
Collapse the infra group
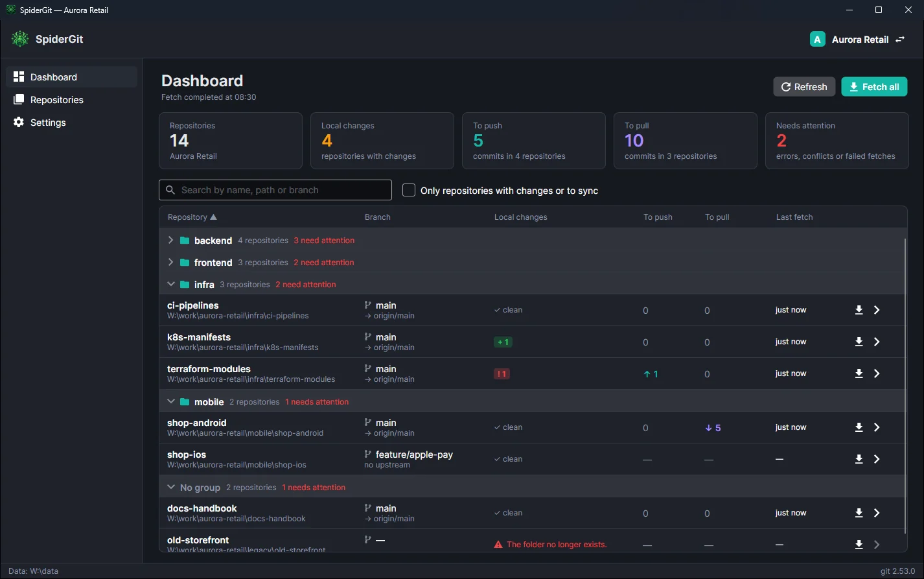click(x=171, y=285)
